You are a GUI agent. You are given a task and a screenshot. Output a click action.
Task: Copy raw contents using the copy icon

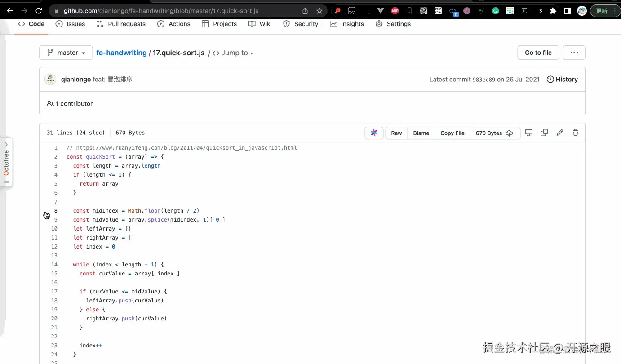point(544,133)
